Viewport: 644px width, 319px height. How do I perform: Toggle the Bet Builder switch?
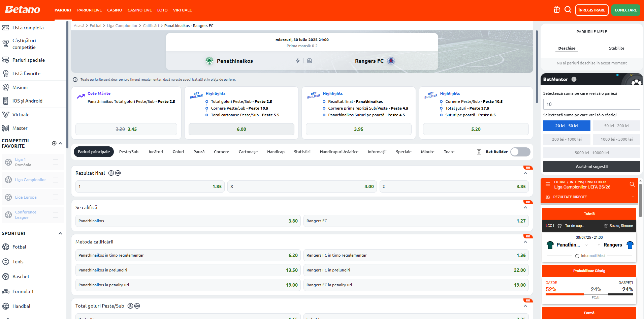(520, 152)
